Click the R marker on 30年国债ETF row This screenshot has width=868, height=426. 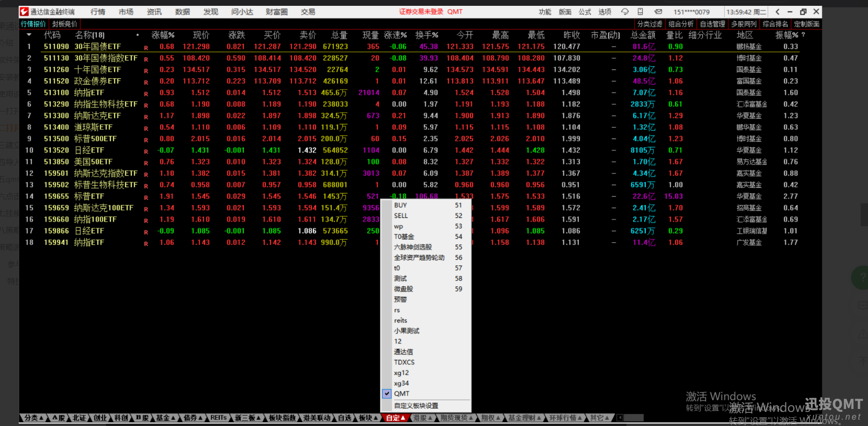146,48
